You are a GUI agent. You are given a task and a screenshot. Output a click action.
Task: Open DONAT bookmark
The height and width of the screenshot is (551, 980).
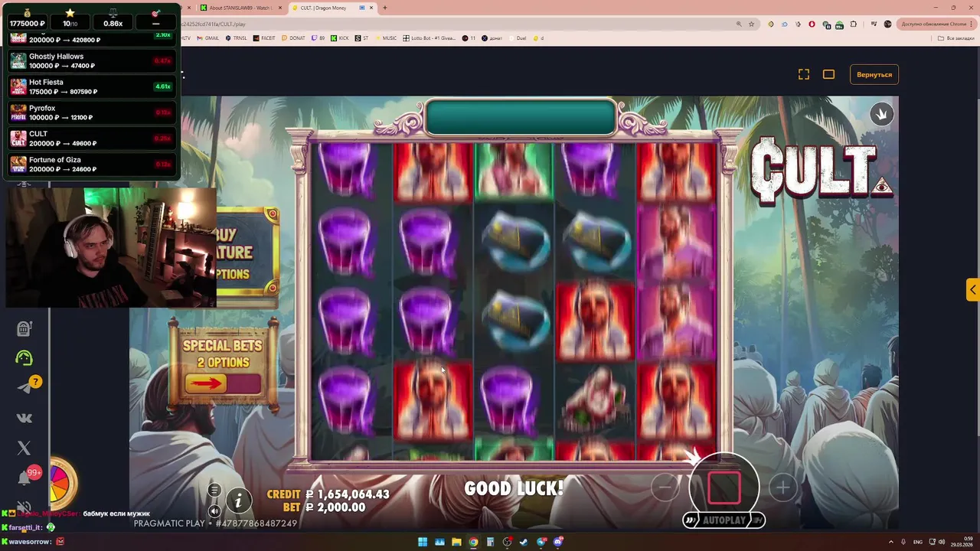point(294,38)
